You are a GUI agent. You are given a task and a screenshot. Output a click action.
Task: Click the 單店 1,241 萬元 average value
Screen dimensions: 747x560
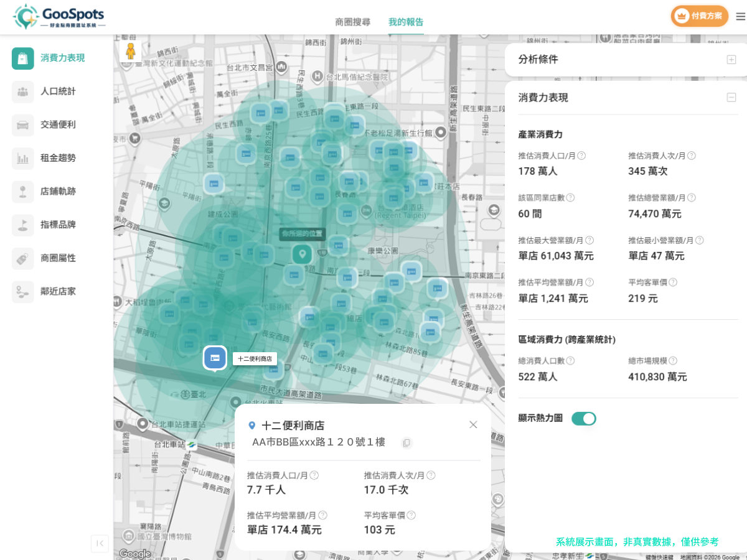point(553,298)
